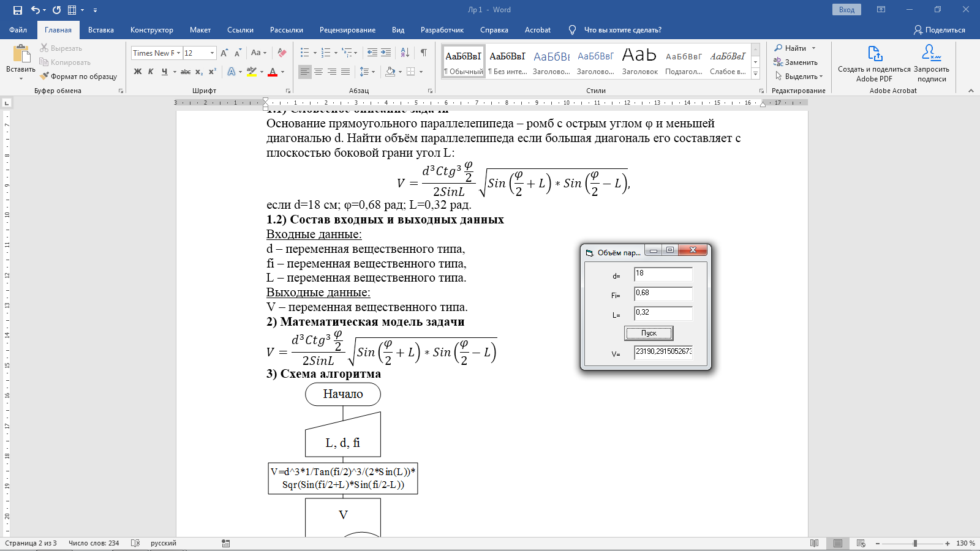Click the Пуск button in the form
Image resolution: width=980 pixels, height=551 pixels.
tap(649, 333)
